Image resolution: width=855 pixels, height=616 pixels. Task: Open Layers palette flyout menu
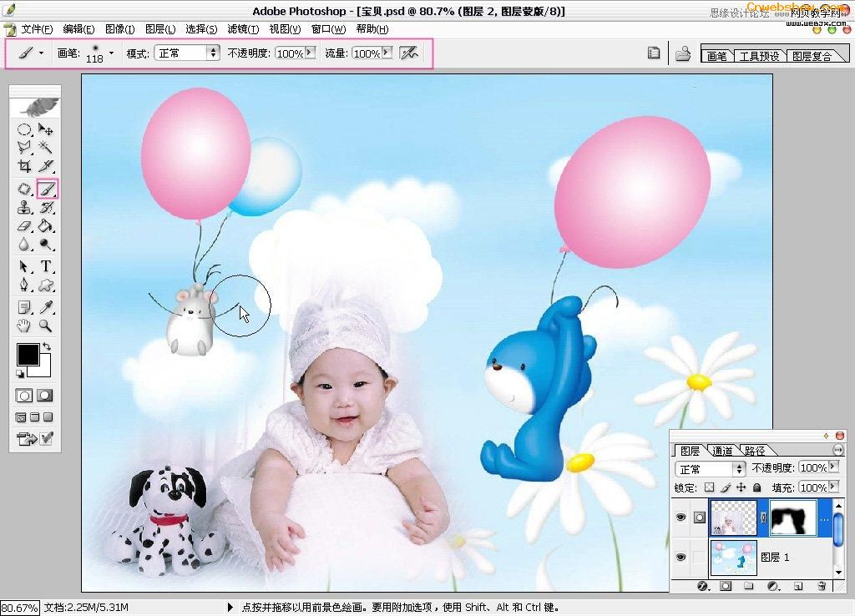coord(838,450)
